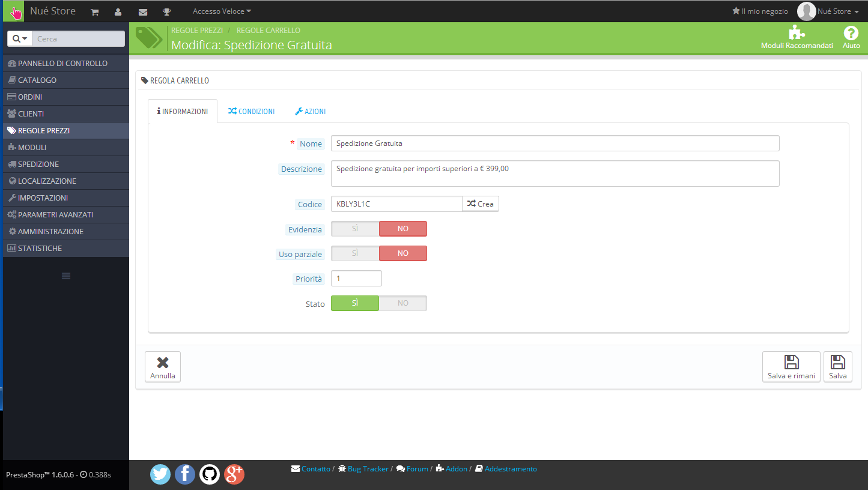Click the Priorità number field
The width and height of the screenshot is (868, 490).
pos(356,279)
